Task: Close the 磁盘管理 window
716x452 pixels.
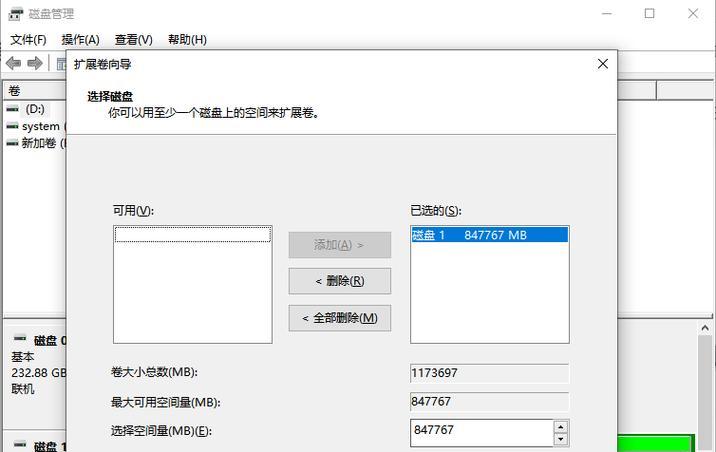Action: (x=693, y=14)
